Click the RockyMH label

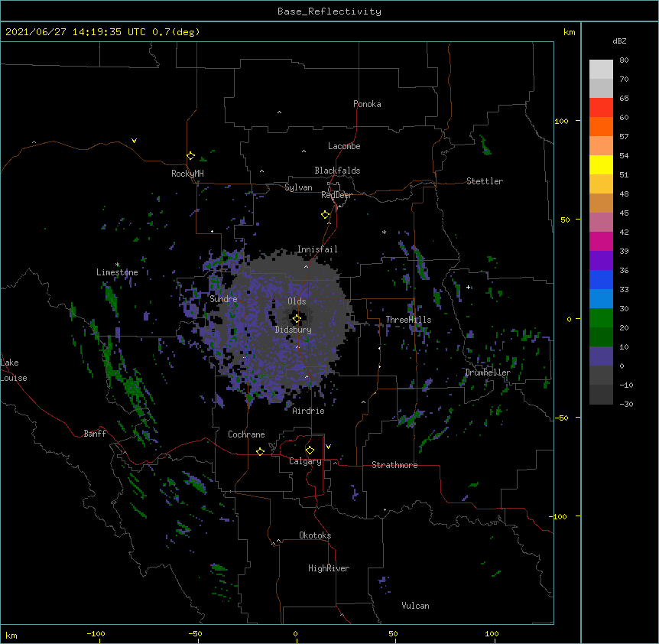(187, 174)
